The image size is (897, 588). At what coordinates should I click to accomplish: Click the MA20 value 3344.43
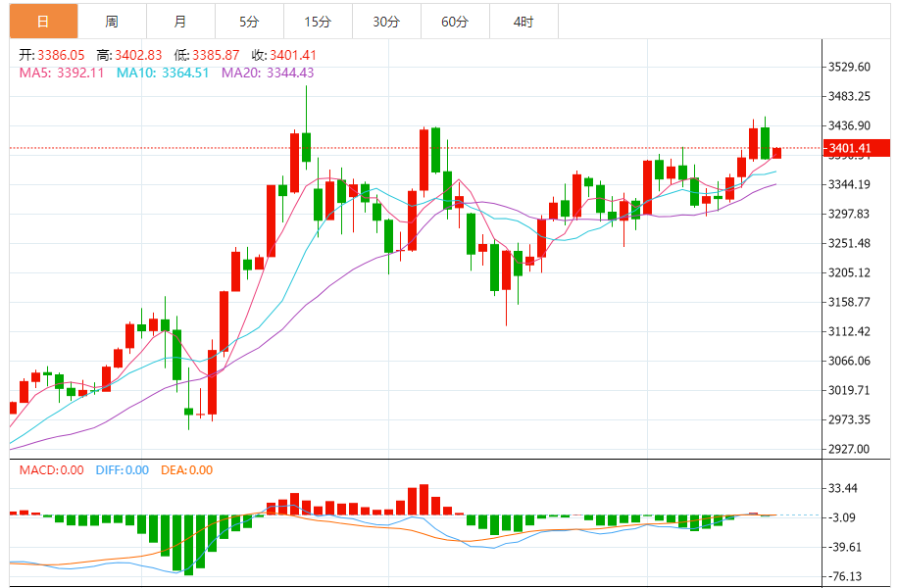click(290, 73)
